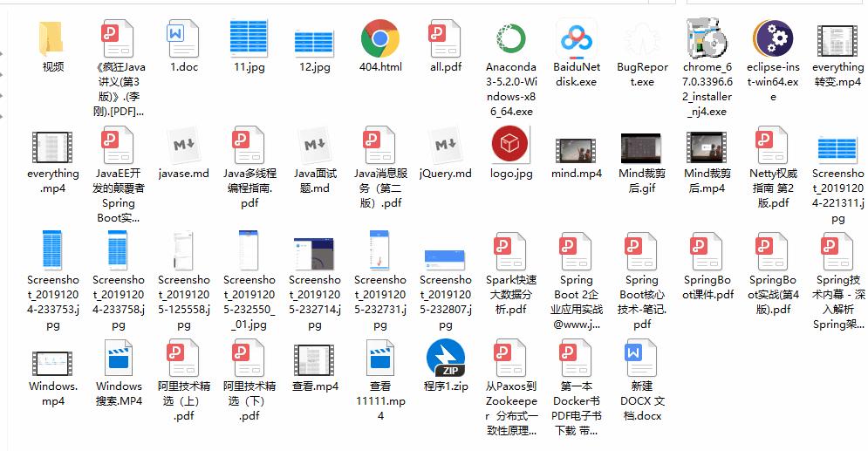Select the Spark快速大数据分析.pdf icon
This screenshot has height=451, width=868.
point(511,252)
